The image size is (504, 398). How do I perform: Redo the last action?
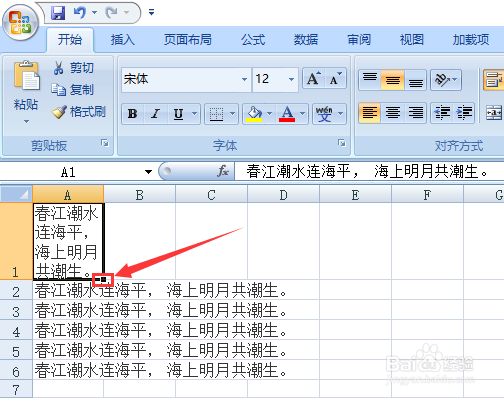(111, 13)
